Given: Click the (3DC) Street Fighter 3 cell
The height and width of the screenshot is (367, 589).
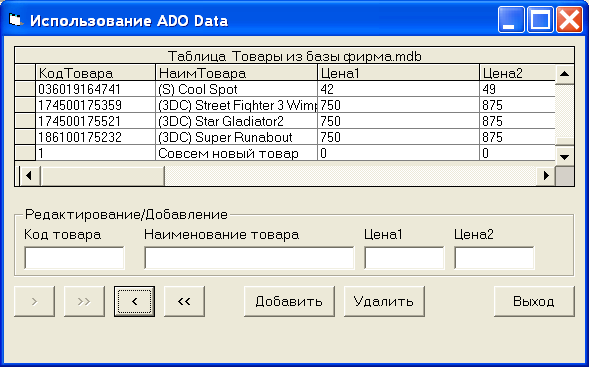Looking at the screenshot, I should [x=237, y=105].
